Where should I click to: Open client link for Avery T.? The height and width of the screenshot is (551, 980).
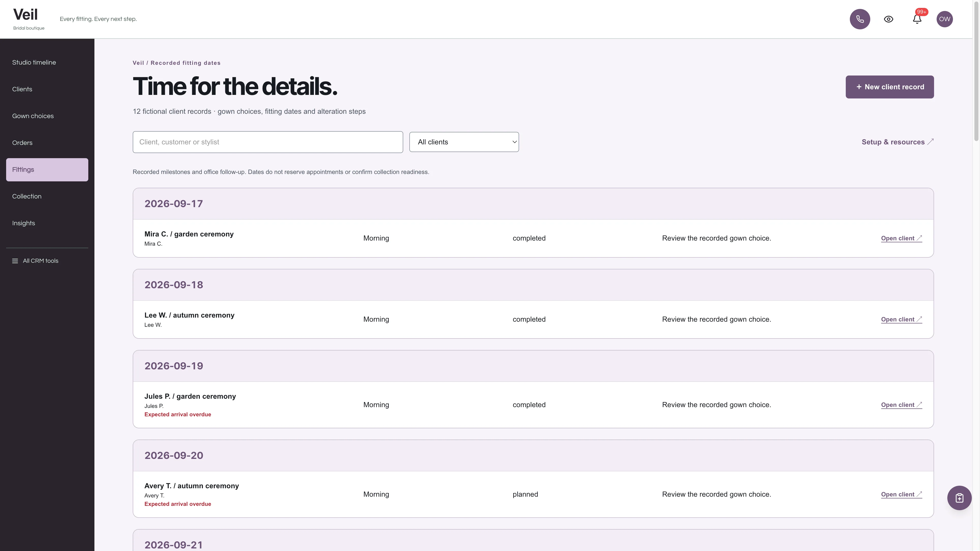(901, 494)
